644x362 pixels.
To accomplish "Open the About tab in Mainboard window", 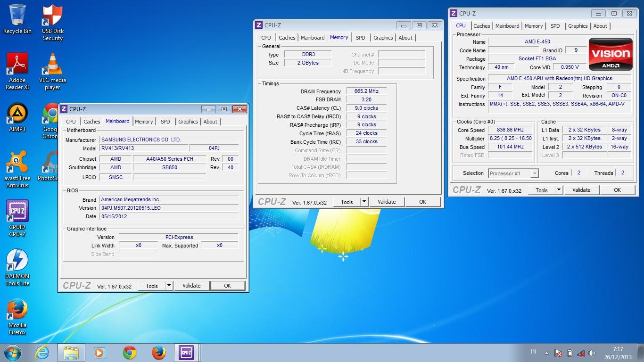I will point(210,122).
